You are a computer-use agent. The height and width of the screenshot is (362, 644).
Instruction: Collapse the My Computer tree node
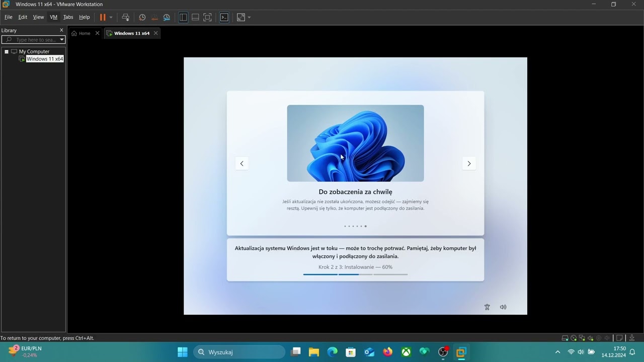tap(7, 51)
